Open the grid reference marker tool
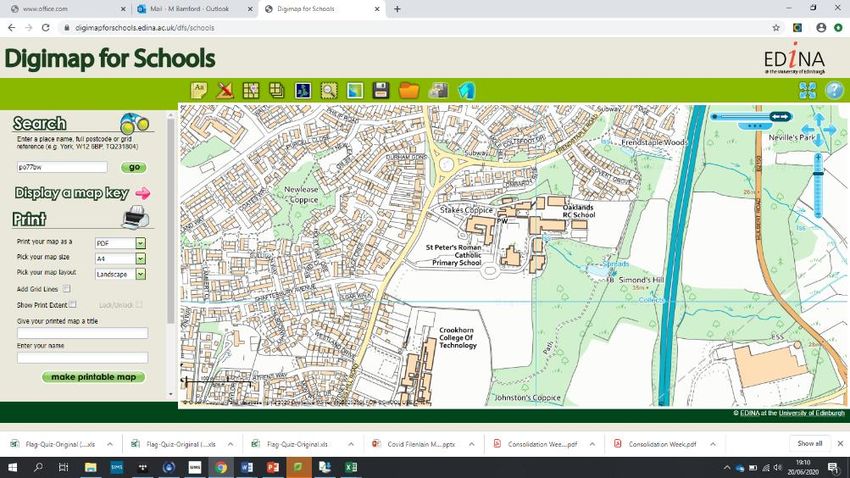 tap(251, 90)
